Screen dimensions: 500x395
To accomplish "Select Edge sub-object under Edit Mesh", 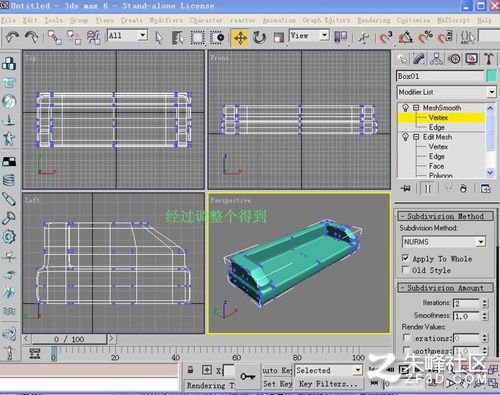I will click(436, 156).
